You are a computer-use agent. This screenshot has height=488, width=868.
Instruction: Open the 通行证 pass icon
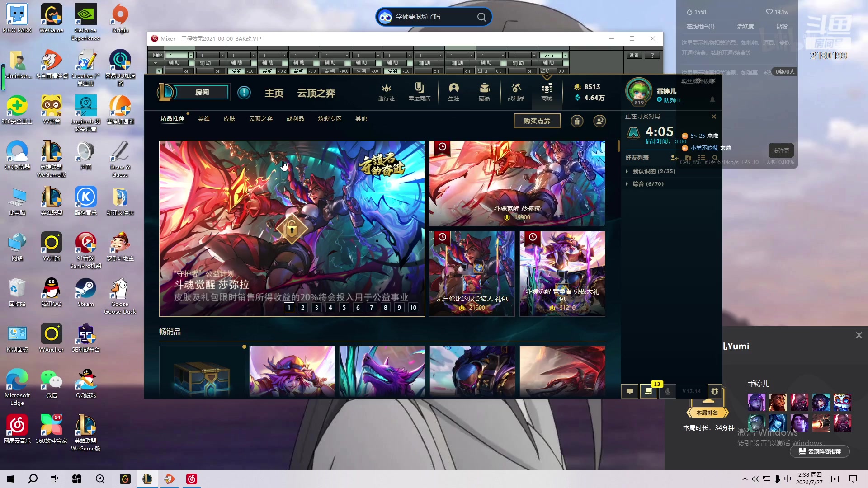coord(386,92)
